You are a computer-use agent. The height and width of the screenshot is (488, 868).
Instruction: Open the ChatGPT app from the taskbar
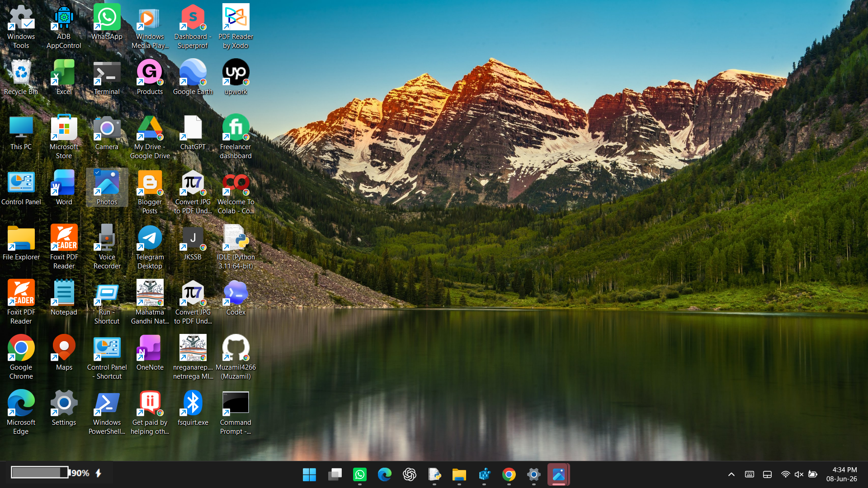coord(410,474)
